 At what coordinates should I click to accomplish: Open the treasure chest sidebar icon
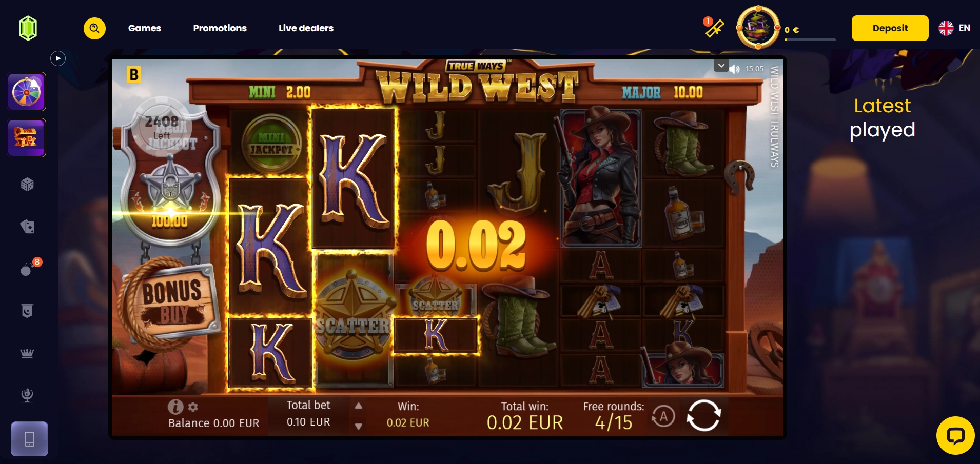click(x=27, y=138)
